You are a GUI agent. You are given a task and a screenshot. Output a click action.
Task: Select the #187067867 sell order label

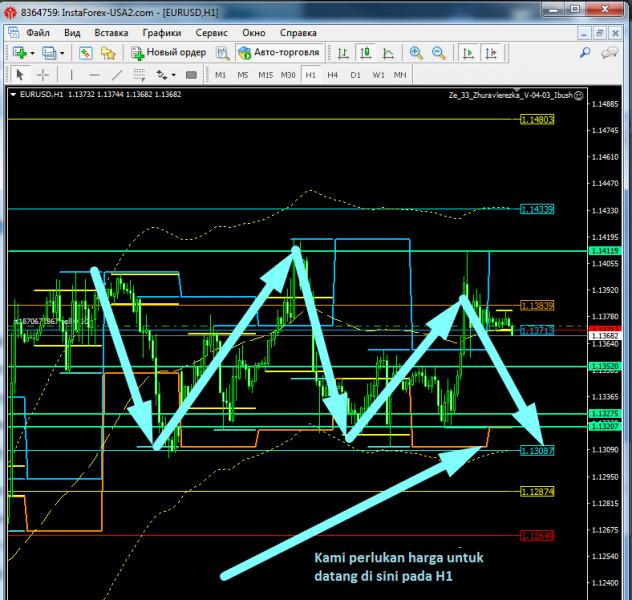51,322
